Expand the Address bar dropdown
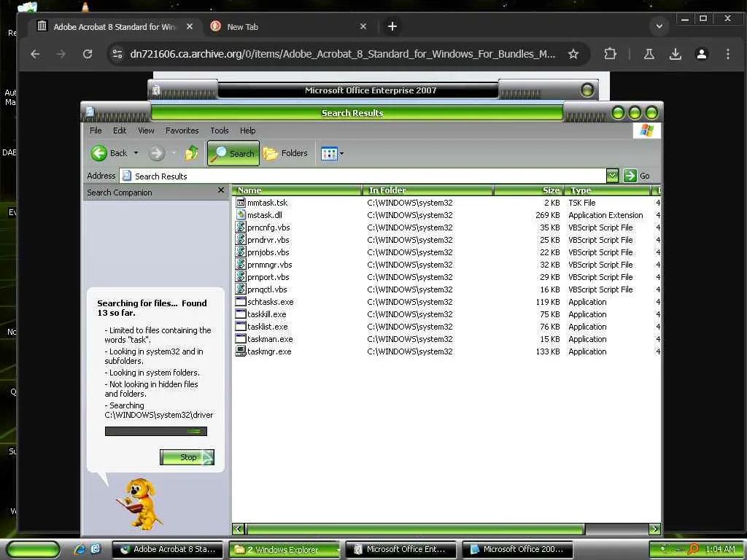This screenshot has height=560, width=747. point(612,176)
